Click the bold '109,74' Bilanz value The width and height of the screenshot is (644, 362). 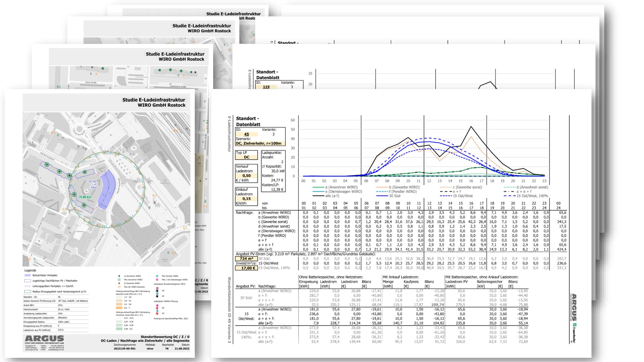click(x=437, y=305)
